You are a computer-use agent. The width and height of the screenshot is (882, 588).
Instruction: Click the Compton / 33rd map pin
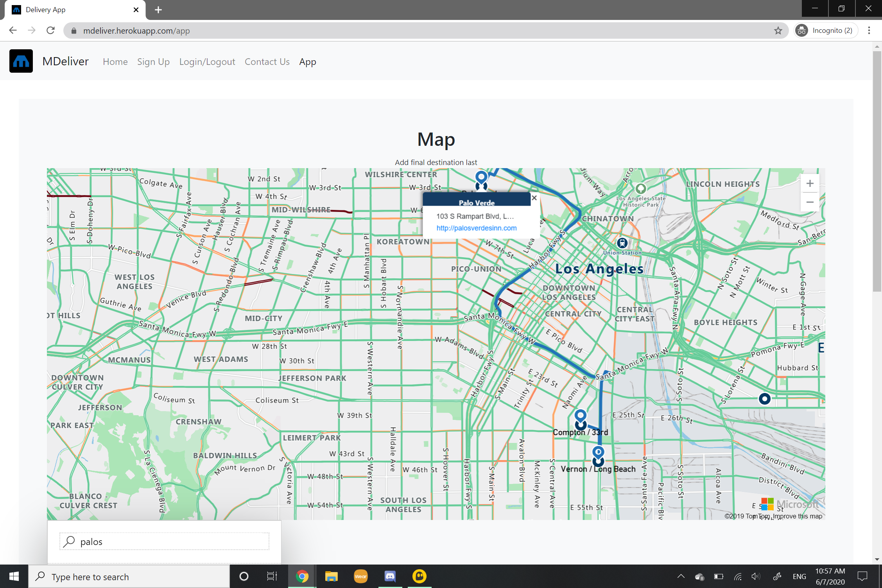pos(581,416)
